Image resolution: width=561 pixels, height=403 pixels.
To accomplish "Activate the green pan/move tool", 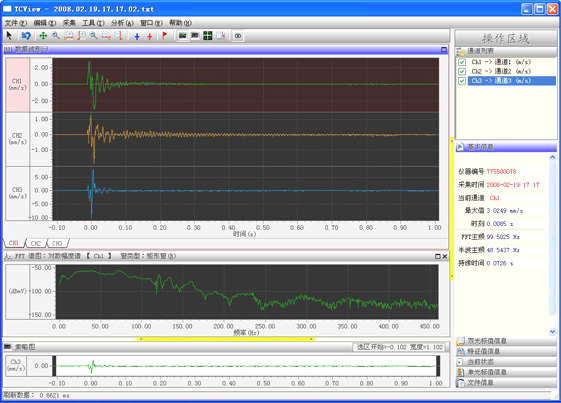I will pyautogui.click(x=43, y=35).
